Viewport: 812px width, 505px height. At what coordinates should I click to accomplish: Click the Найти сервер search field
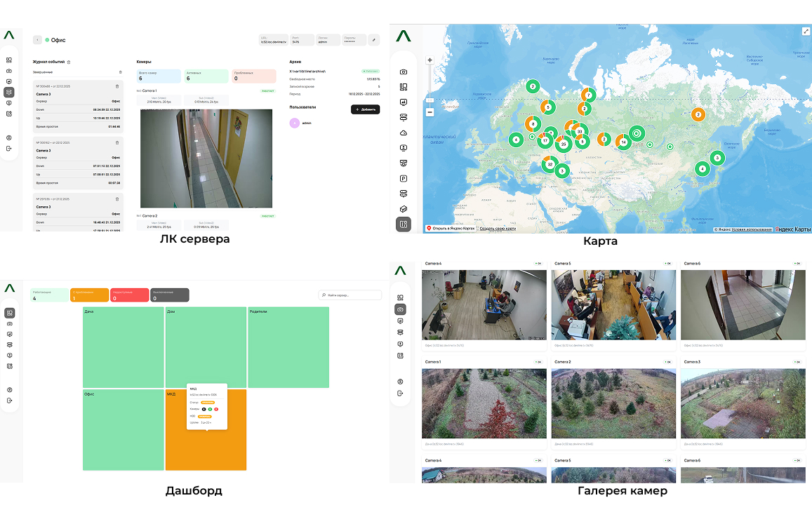tap(350, 295)
